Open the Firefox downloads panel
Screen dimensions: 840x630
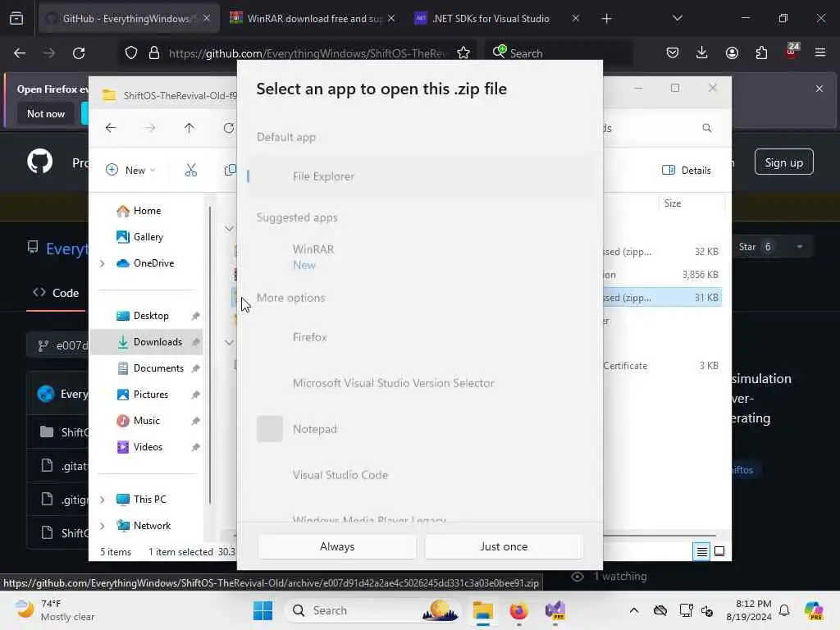tap(702, 53)
